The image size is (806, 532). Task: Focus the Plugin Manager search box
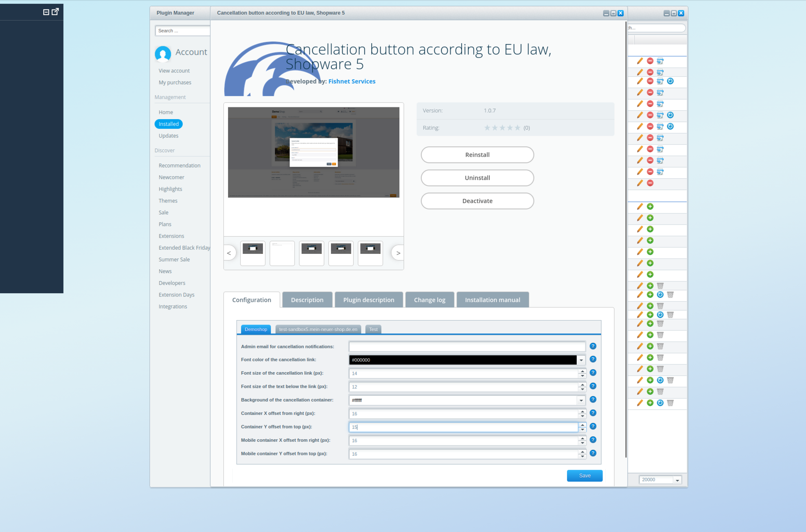(x=182, y=31)
